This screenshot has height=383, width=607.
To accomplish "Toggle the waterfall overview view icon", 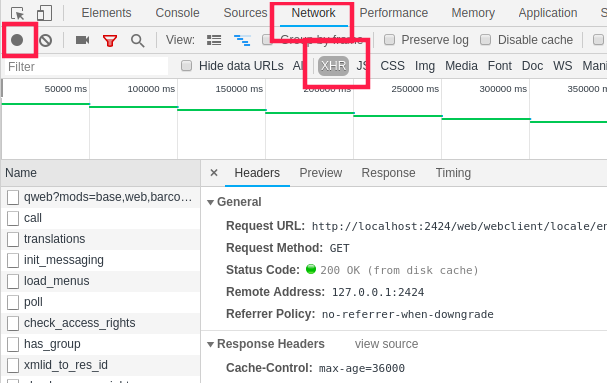I will tap(242, 40).
